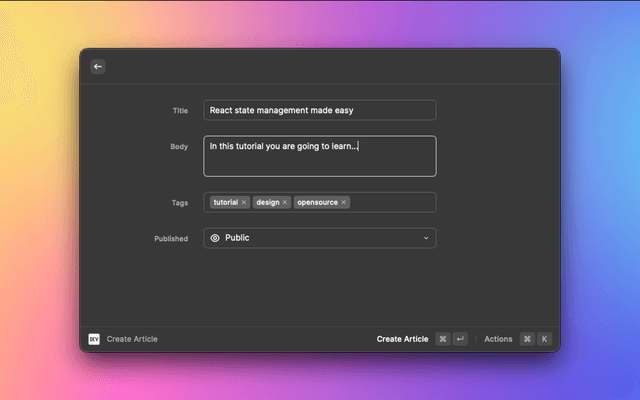
Task: Click the command key beside Actions
Action: pyautogui.click(x=527, y=339)
